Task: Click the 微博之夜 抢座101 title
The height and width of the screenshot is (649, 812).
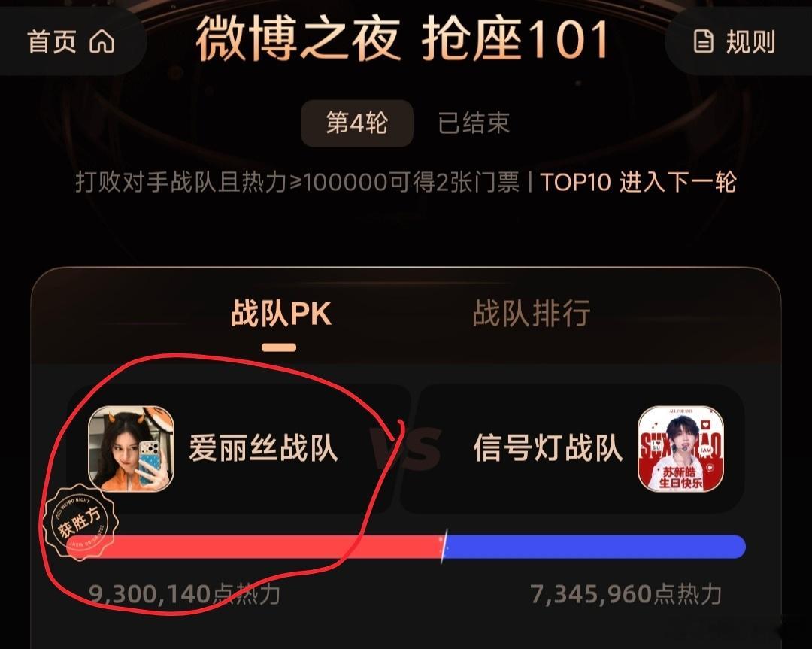Action: (x=403, y=38)
